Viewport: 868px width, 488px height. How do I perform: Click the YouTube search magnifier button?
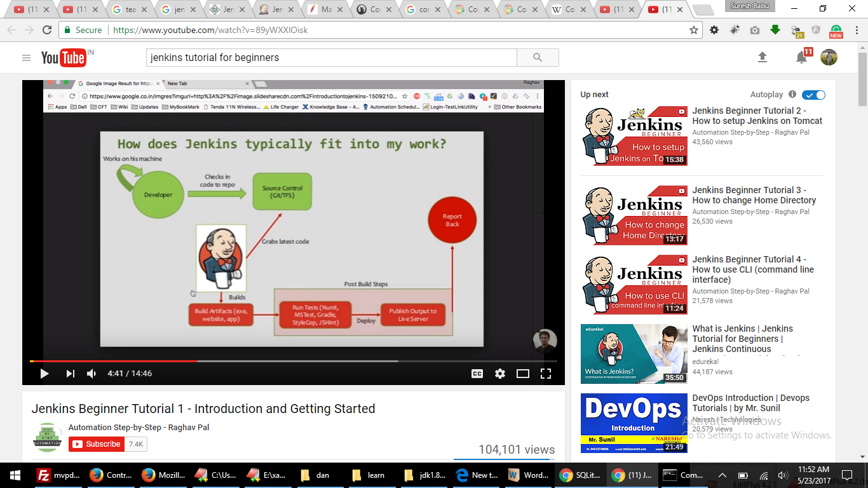tap(538, 57)
